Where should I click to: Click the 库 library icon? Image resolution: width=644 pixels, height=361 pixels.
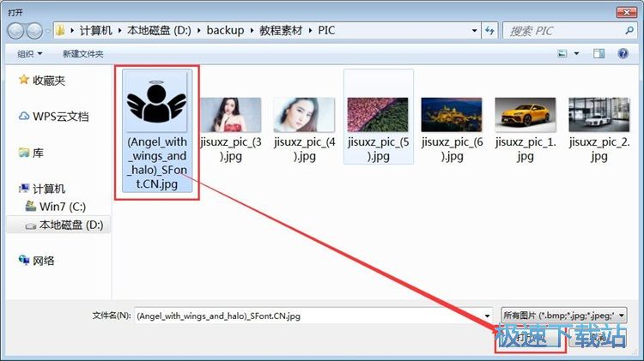(x=24, y=153)
